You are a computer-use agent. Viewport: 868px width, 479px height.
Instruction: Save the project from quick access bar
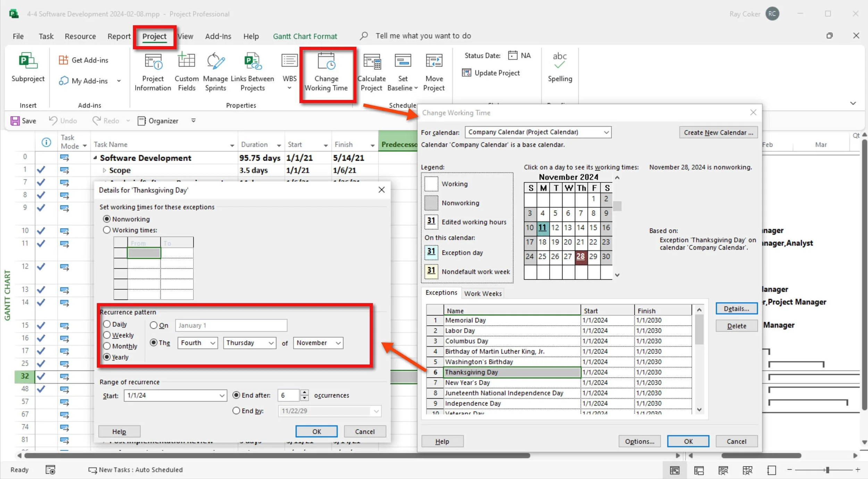click(23, 121)
